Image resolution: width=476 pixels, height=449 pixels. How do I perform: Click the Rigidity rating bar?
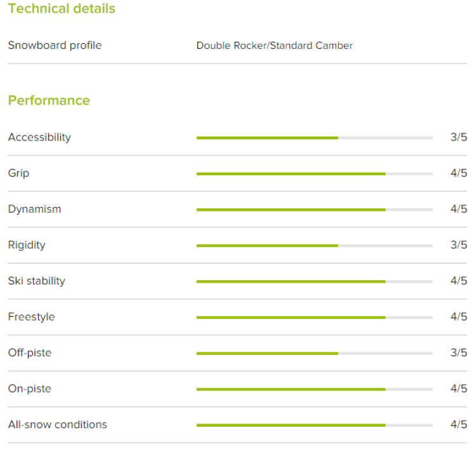(x=314, y=245)
